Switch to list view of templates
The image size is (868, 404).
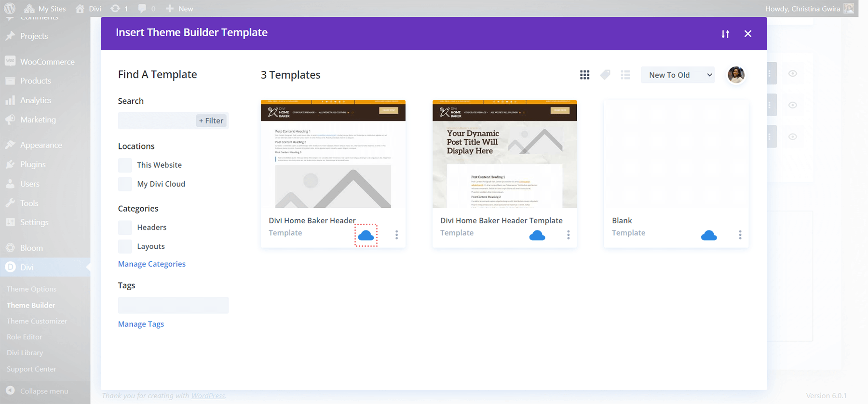pyautogui.click(x=625, y=75)
